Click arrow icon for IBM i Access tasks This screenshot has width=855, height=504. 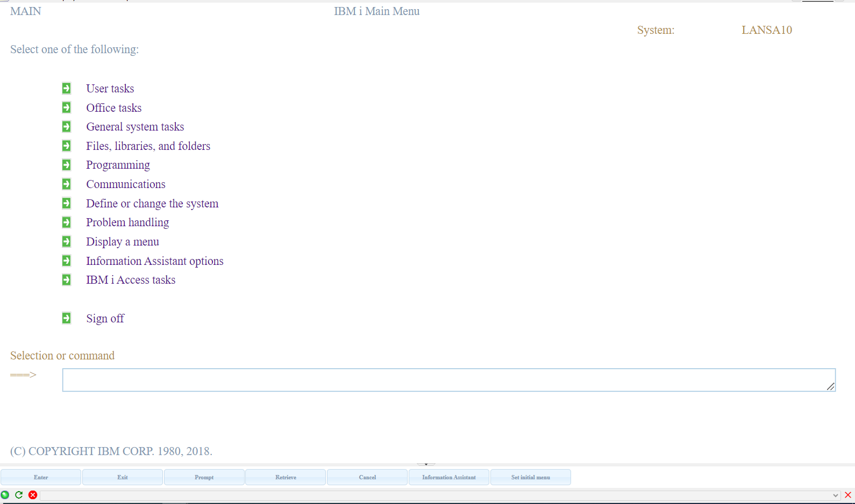coord(66,280)
